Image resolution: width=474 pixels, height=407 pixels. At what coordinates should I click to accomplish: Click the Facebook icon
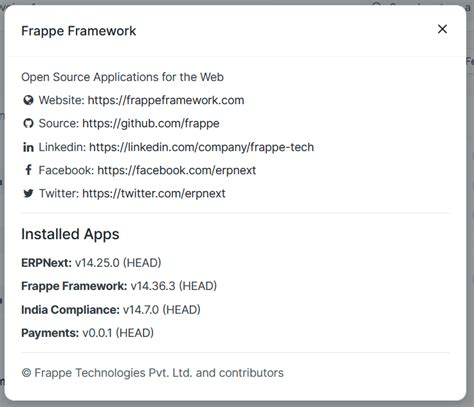(29, 170)
